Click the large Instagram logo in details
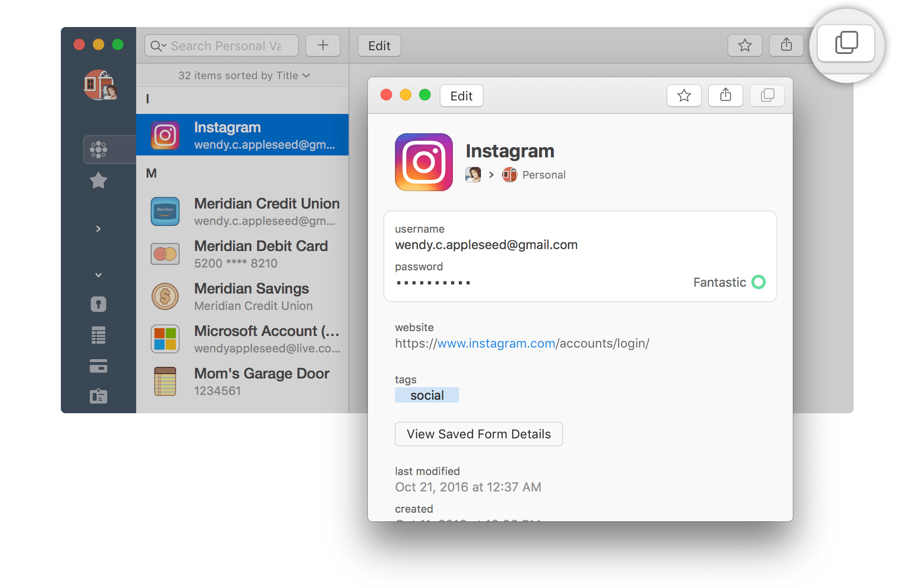The width and height of the screenshot is (900, 588). [x=424, y=162]
